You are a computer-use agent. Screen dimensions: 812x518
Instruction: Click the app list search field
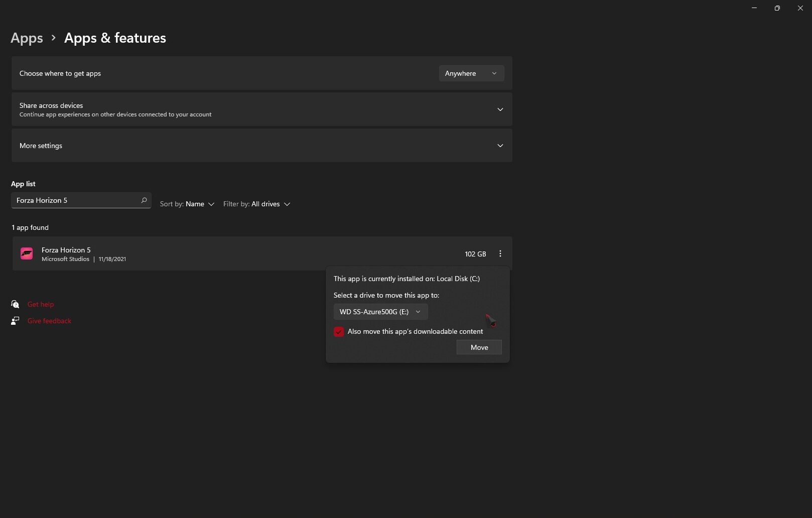pos(75,200)
